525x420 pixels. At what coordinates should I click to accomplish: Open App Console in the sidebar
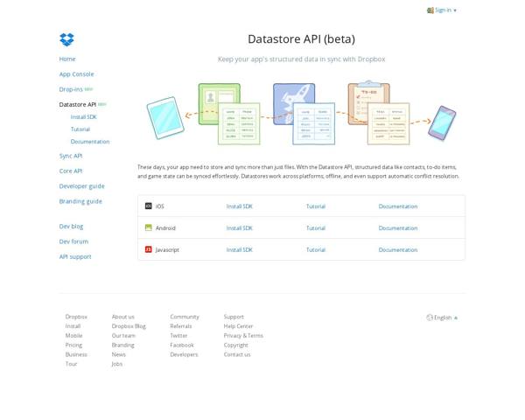tap(76, 74)
